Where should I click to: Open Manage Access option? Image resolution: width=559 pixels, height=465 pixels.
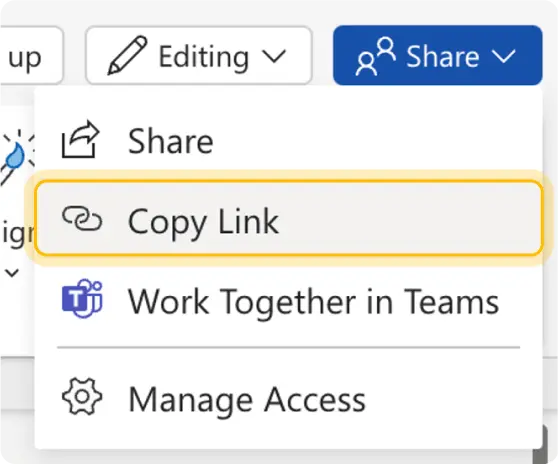pos(288,399)
